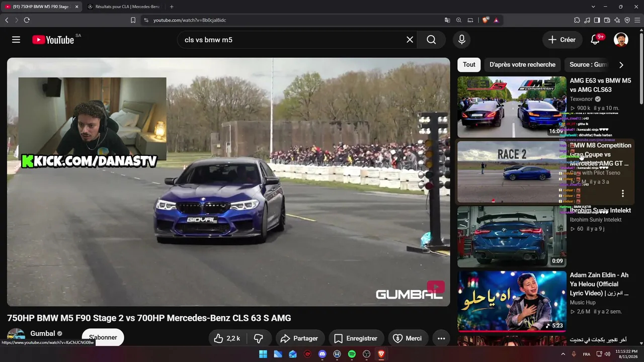Viewport: 644px width, 362px height.
Task: Open the YouTube notifications bell
Action: click(595, 40)
